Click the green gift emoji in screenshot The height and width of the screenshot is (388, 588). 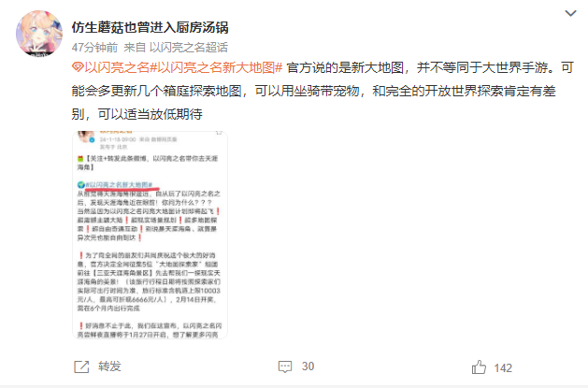80,159
